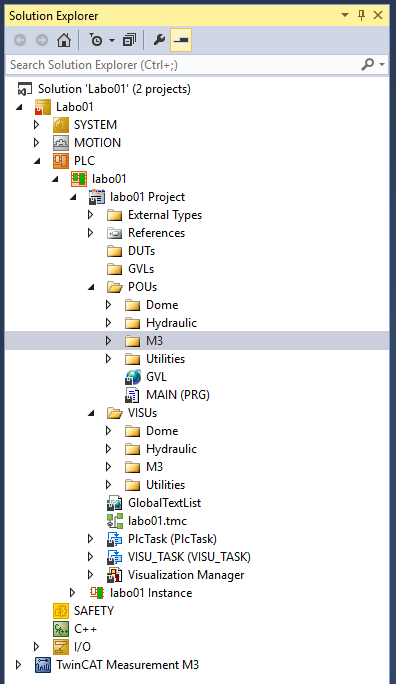Screen dimensions: 396x684
Task: Select the GVL globe icon
Action: coord(133,377)
